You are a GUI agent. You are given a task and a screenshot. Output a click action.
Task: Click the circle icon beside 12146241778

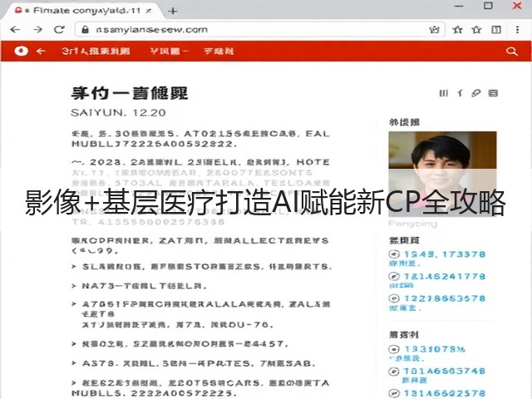tap(394, 276)
